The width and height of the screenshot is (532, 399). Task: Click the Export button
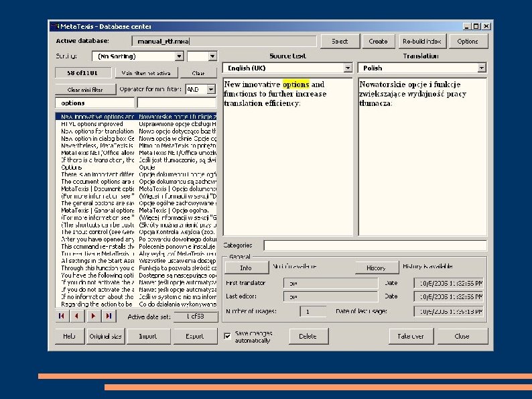point(195,336)
